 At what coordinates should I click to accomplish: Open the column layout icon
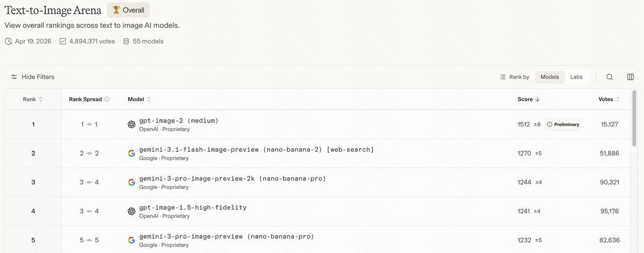coord(630,77)
